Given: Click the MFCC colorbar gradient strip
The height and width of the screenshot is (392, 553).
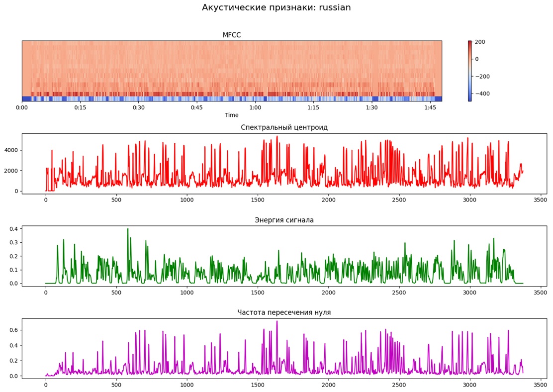Looking at the screenshot, I should pyautogui.click(x=469, y=71).
